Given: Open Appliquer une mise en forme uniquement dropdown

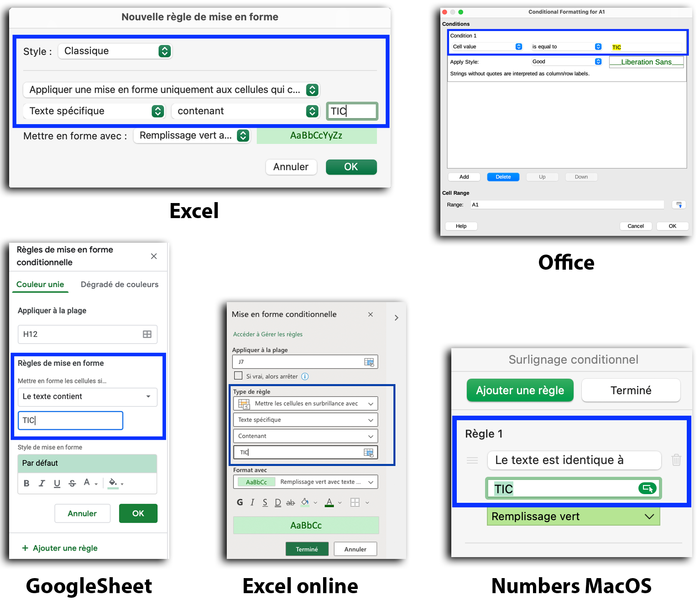Looking at the screenshot, I should coord(172,89).
